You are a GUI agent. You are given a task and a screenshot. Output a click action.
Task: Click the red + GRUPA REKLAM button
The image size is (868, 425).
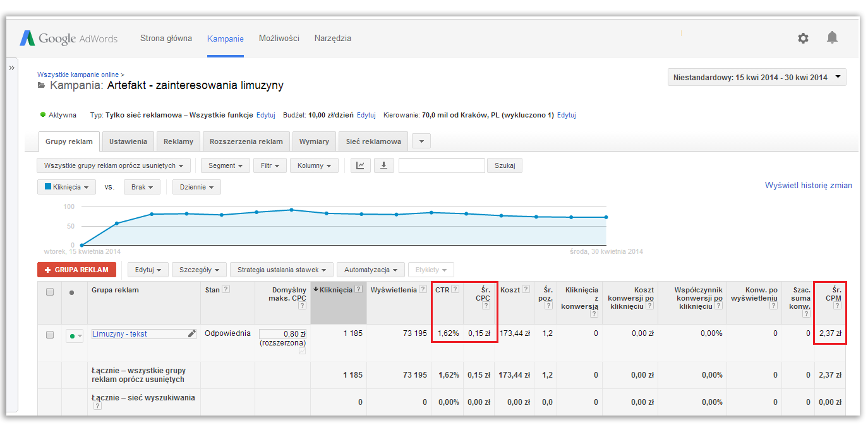coord(77,270)
